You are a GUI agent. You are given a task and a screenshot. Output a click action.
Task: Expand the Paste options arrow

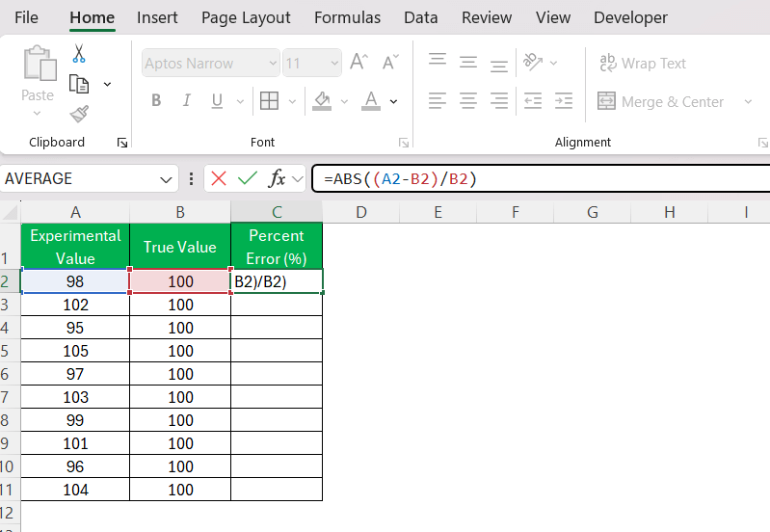point(37,114)
